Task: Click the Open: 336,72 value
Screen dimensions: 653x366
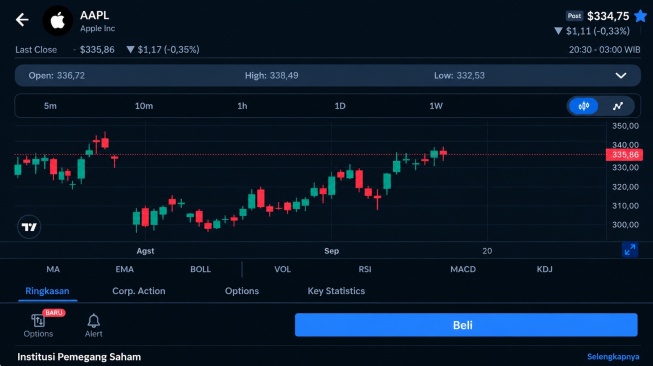Action: coord(57,76)
